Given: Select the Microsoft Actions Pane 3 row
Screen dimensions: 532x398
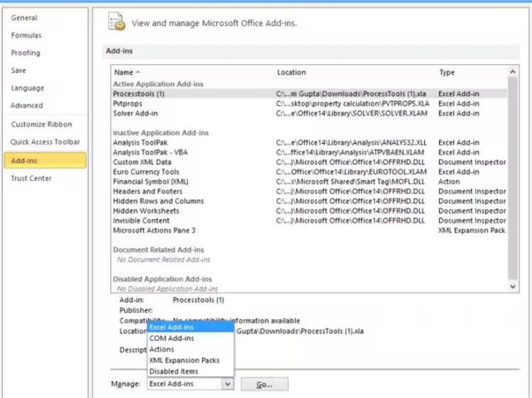Looking at the screenshot, I should click(309, 231).
